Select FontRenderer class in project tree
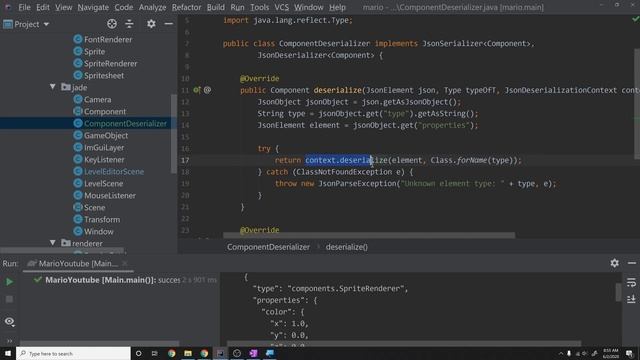This screenshot has height=360, width=640. (x=103, y=40)
